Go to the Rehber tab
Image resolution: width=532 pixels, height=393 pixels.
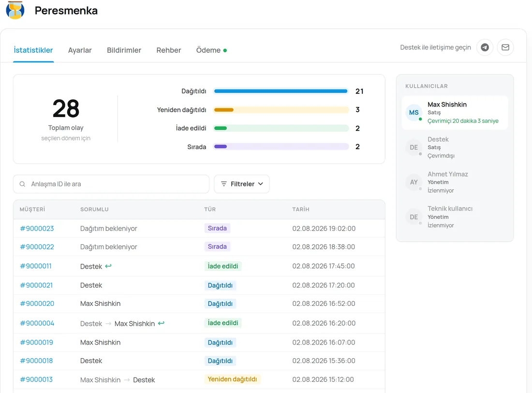pyautogui.click(x=169, y=50)
